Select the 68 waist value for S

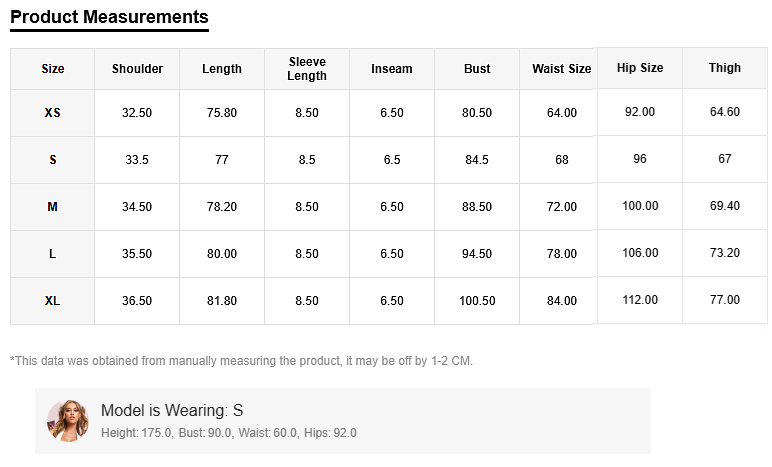pos(562,160)
